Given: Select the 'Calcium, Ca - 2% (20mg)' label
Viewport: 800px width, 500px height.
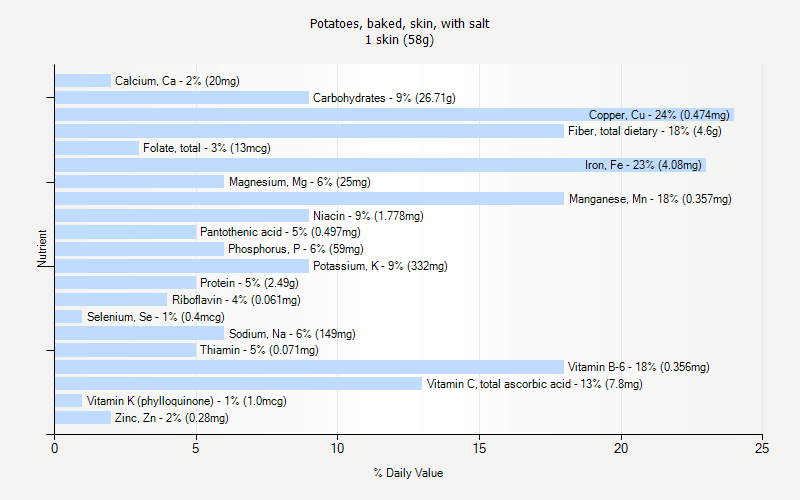Looking at the screenshot, I should [177, 81].
